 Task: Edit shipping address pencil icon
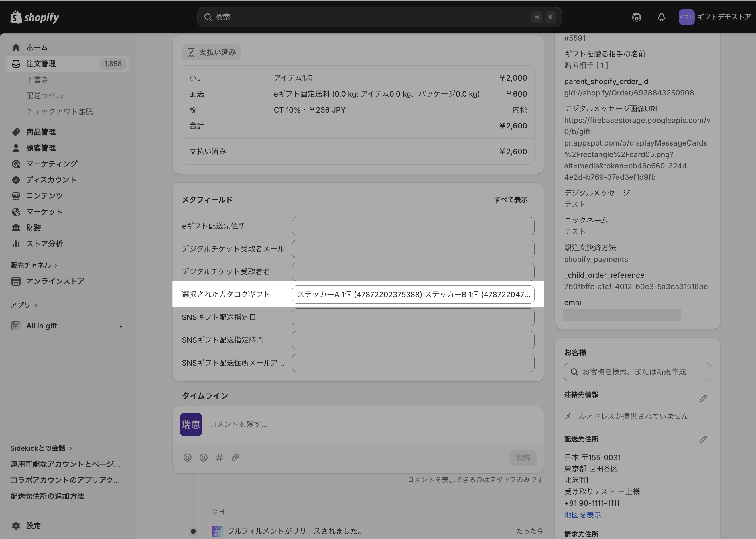pos(703,439)
